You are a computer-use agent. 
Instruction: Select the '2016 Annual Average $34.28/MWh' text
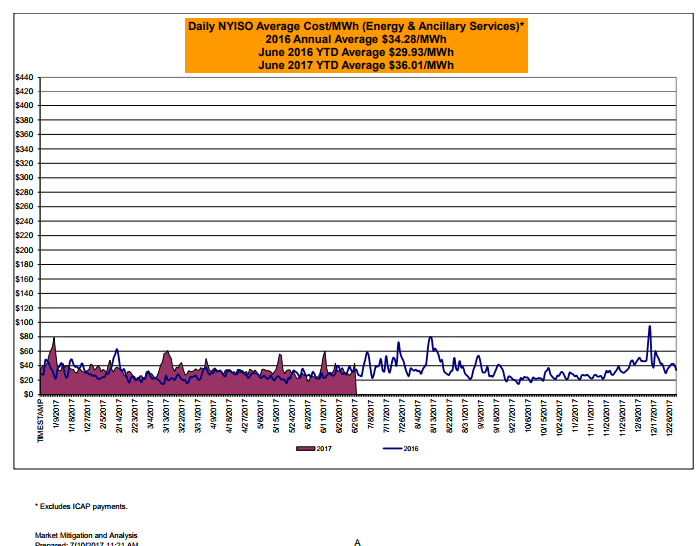tap(356, 39)
